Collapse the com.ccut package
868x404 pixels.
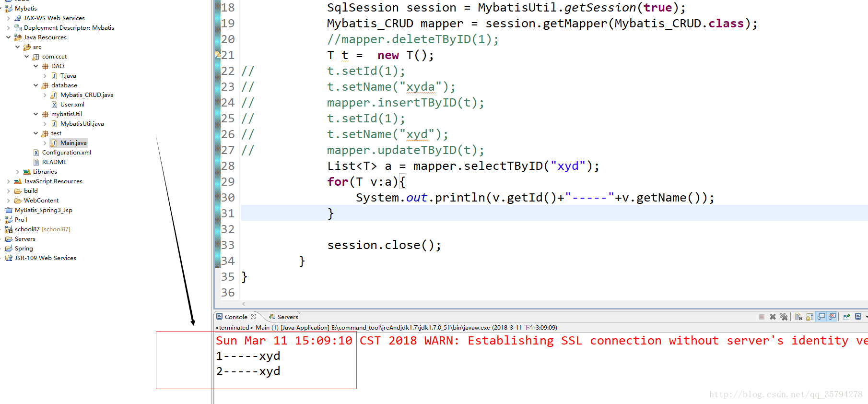click(26, 57)
